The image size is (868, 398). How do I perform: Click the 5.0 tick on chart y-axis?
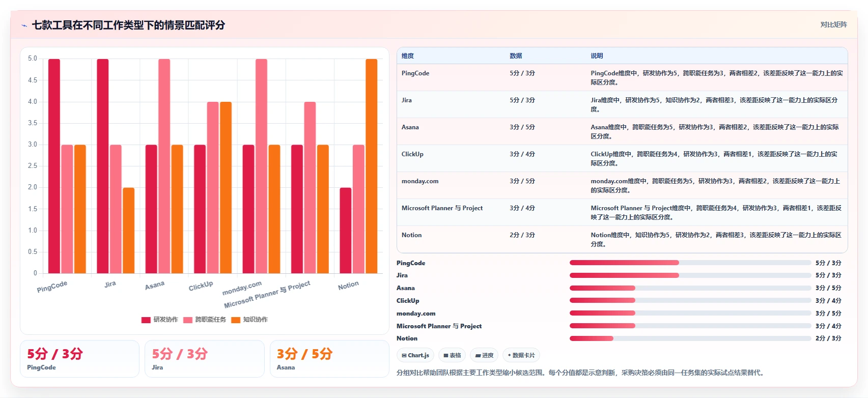coord(33,59)
